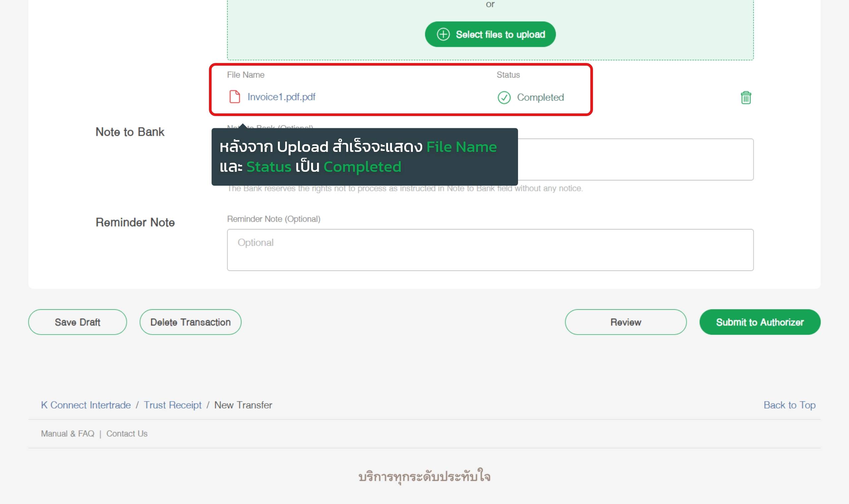Open K Connect Intertrade breadcrumb link
Viewport: 849px width, 504px height.
(86, 405)
